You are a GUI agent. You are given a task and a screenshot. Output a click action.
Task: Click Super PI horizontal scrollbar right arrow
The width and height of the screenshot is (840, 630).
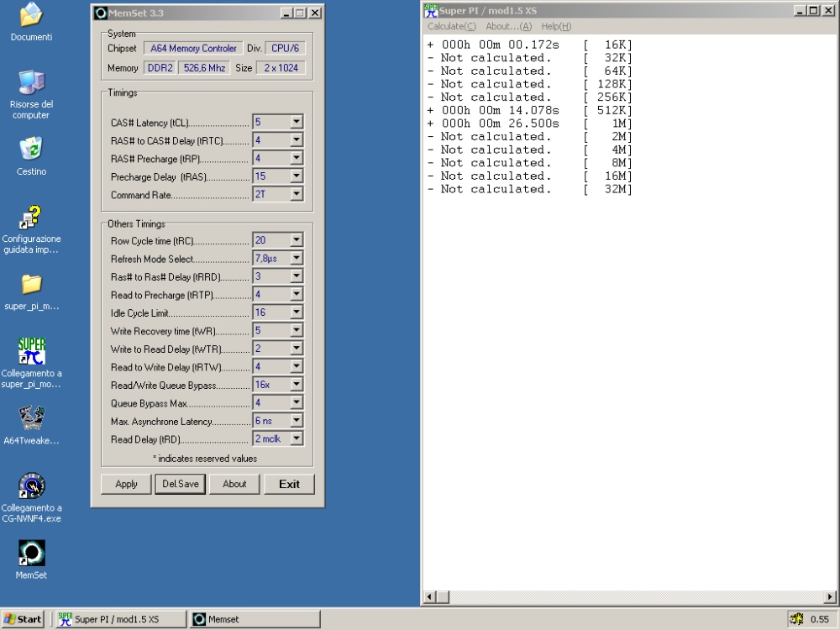click(830, 596)
